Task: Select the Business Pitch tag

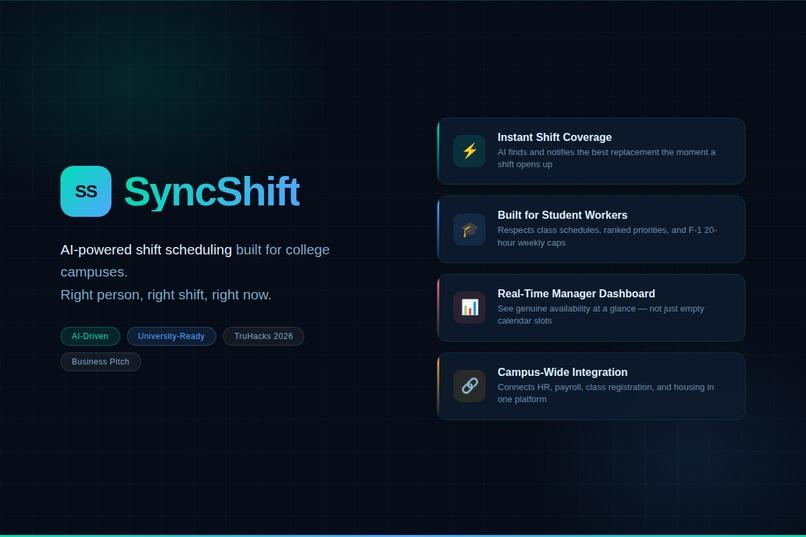Action: click(x=100, y=362)
